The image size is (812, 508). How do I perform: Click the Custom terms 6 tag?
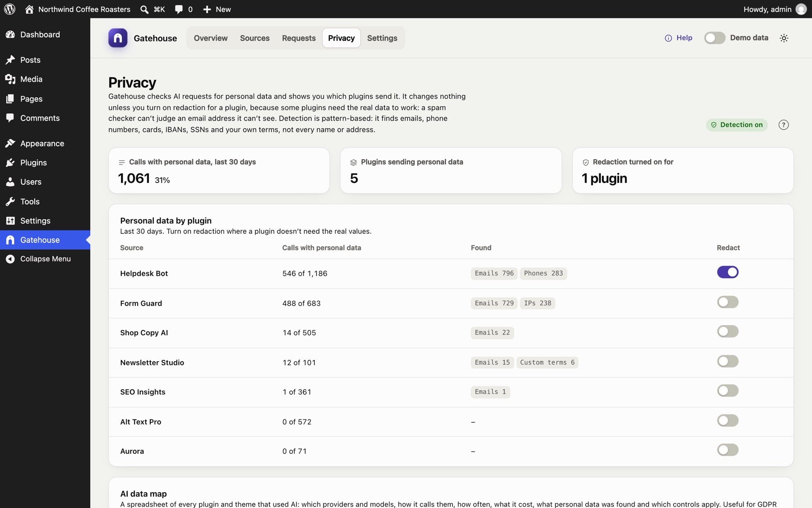coord(547,362)
